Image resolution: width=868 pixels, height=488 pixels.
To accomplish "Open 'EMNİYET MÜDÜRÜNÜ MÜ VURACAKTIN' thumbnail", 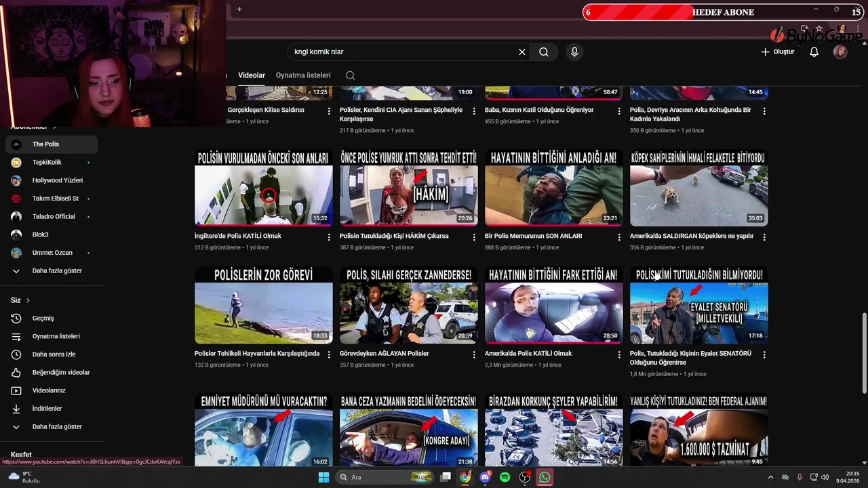I will point(264,430).
